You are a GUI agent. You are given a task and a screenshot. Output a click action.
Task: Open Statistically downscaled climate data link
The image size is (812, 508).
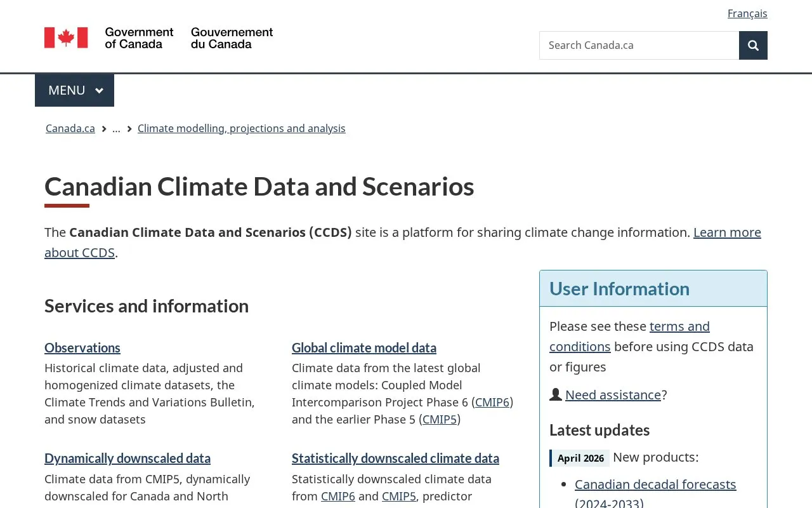[x=395, y=458]
